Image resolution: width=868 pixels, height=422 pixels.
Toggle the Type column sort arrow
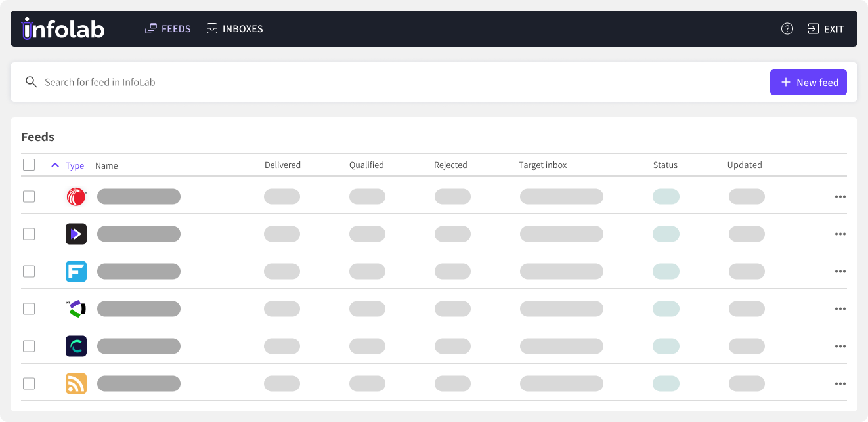(x=55, y=165)
